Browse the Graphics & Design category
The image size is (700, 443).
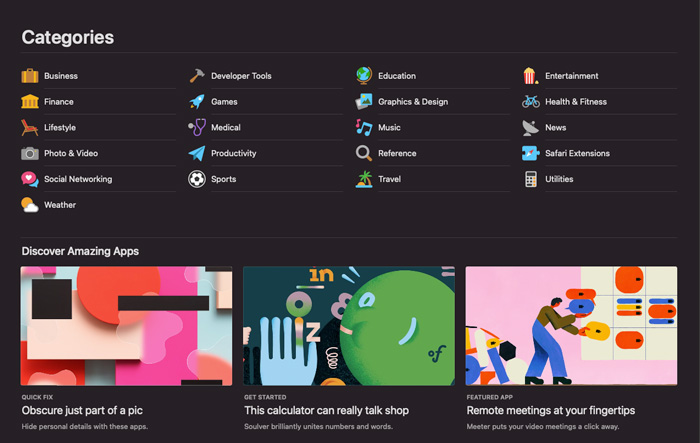pyautogui.click(x=412, y=102)
